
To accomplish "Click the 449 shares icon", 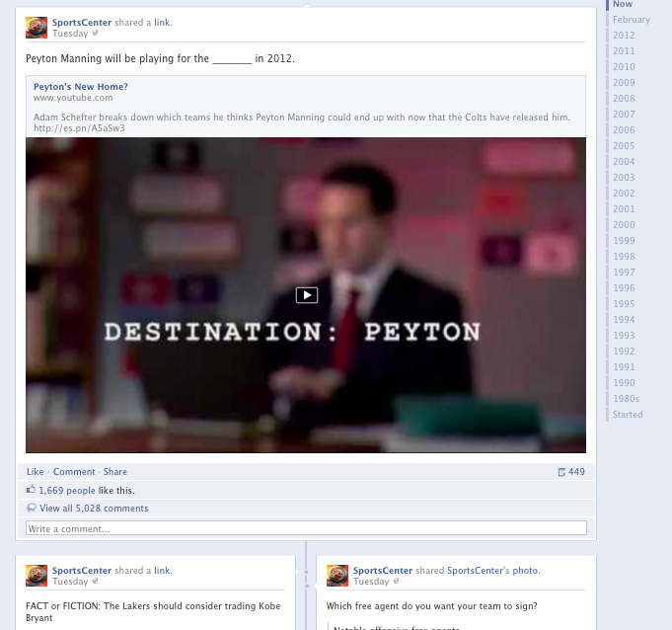I will pos(561,472).
